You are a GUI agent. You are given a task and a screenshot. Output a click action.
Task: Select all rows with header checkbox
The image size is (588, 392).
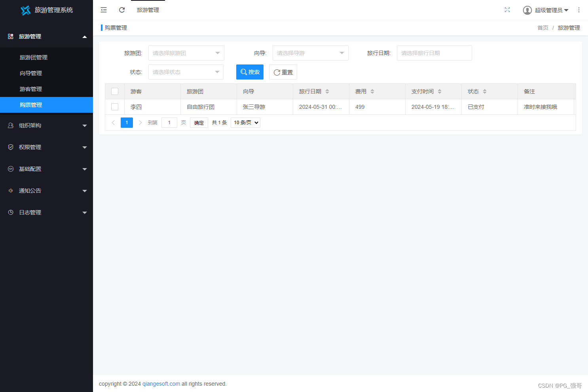[x=115, y=91]
